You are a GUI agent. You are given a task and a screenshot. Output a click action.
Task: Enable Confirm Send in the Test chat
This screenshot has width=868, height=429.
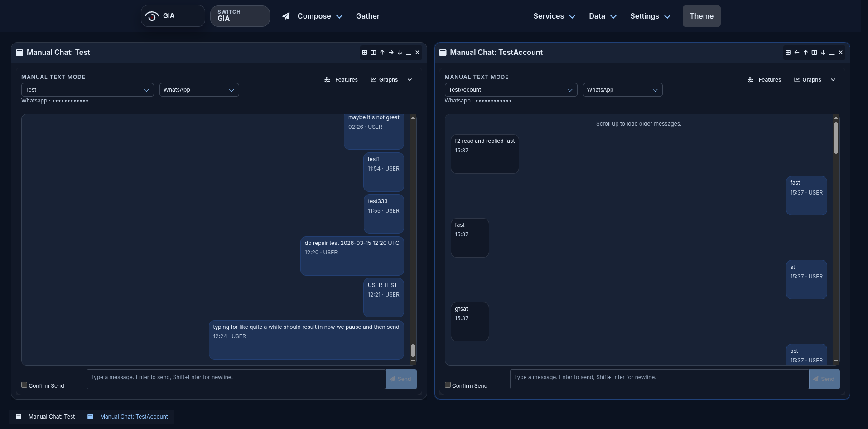(x=24, y=385)
